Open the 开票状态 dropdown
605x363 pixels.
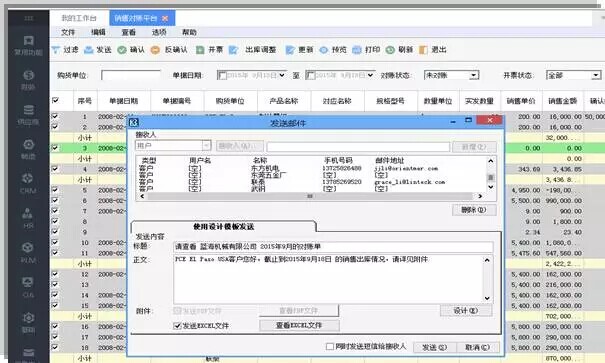(596, 75)
